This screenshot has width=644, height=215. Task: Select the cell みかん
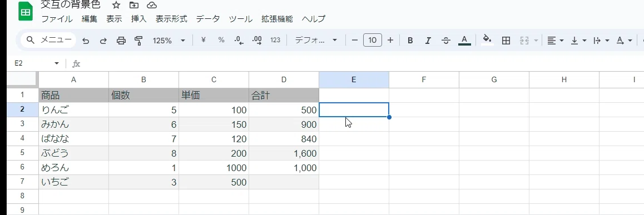pos(74,124)
